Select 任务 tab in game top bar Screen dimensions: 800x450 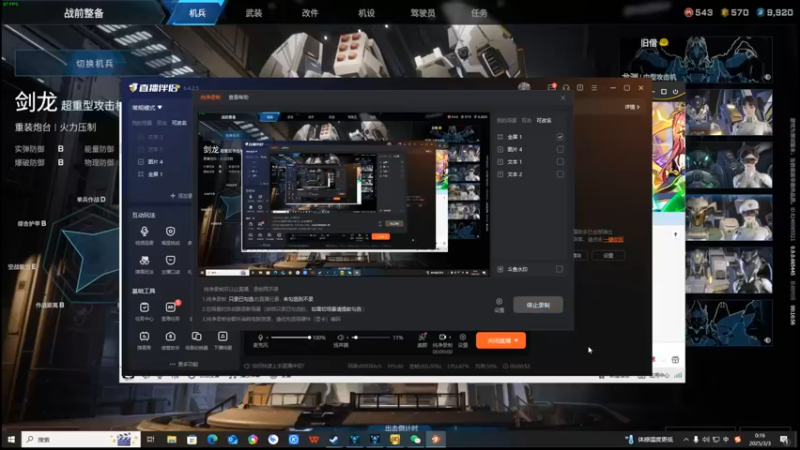479,13
